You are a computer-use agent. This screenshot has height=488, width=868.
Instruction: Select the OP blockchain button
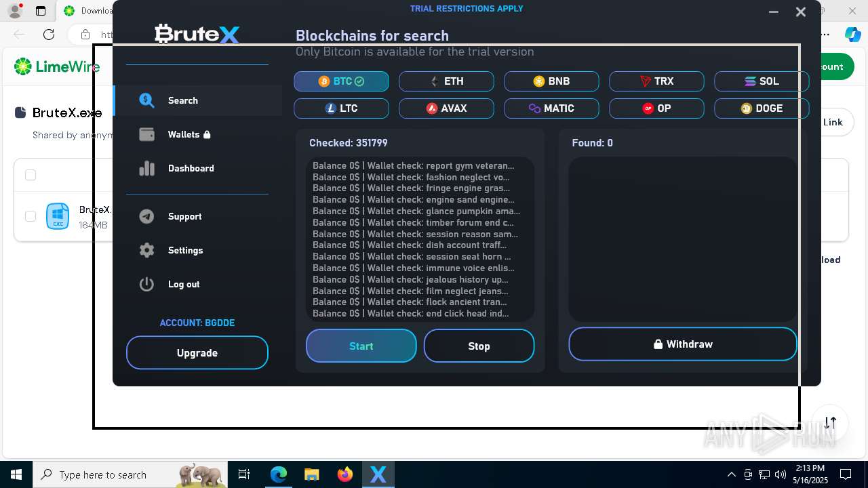click(656, 108)
